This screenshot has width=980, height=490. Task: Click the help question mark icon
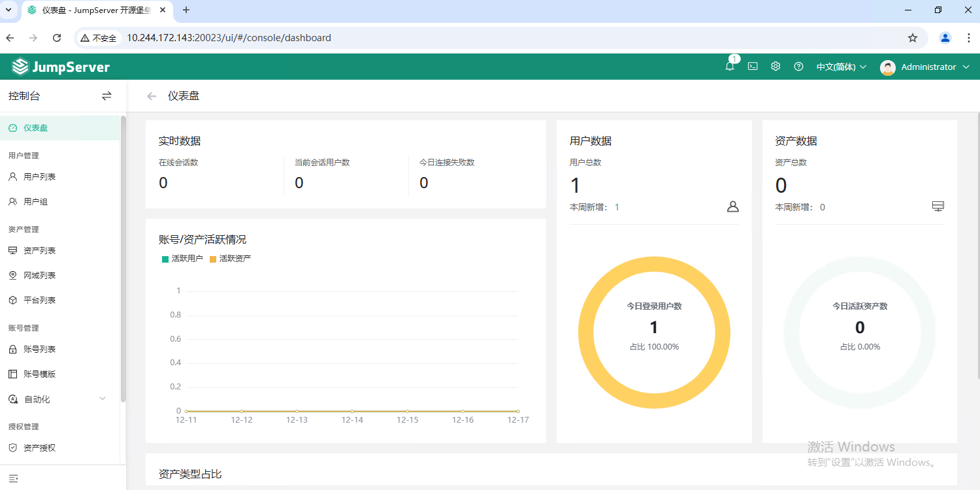(798, 67)
